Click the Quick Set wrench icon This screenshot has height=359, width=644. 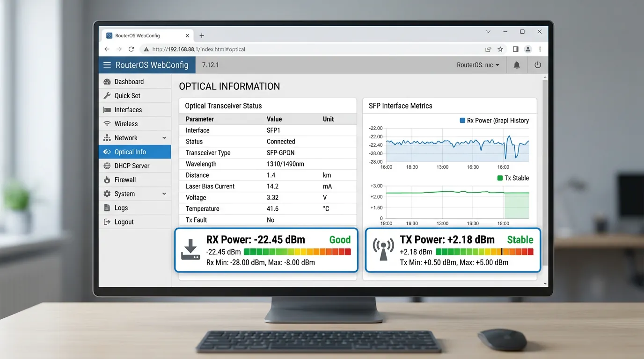click(107, 96)
